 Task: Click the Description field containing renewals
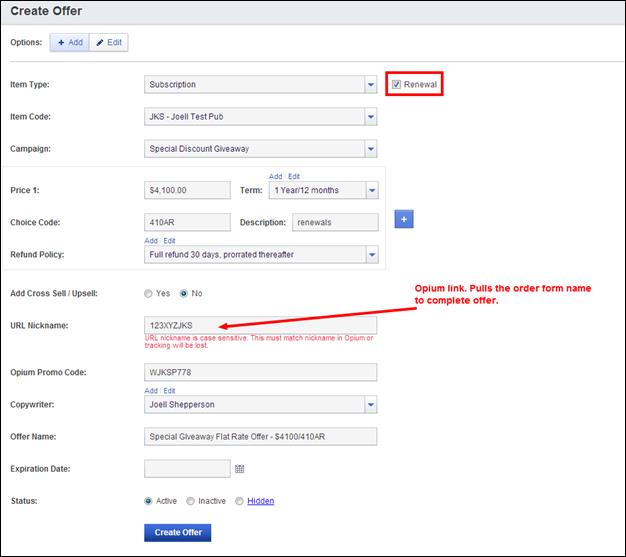click(335, 222)
